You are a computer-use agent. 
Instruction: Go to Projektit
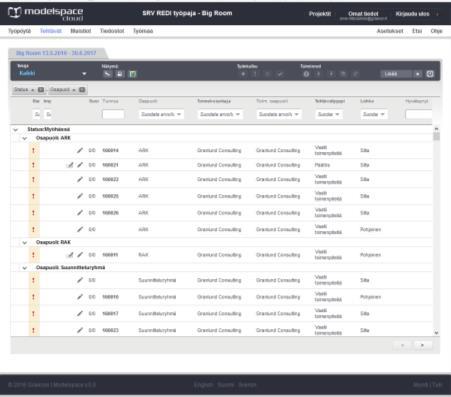(x=320, y=14)
